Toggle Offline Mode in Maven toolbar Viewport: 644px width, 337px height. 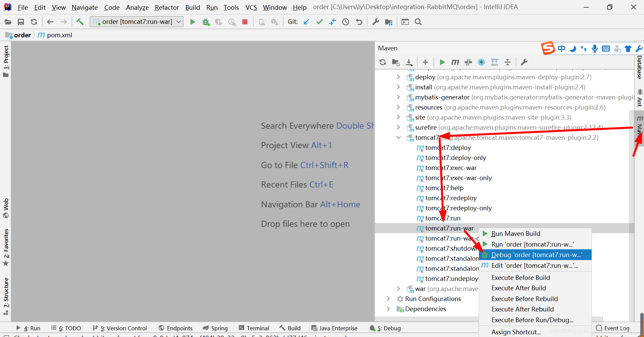(468, 62)
